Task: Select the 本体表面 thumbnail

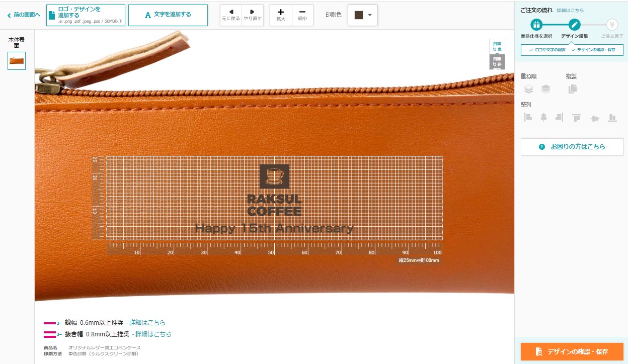Action: [17, 61]
